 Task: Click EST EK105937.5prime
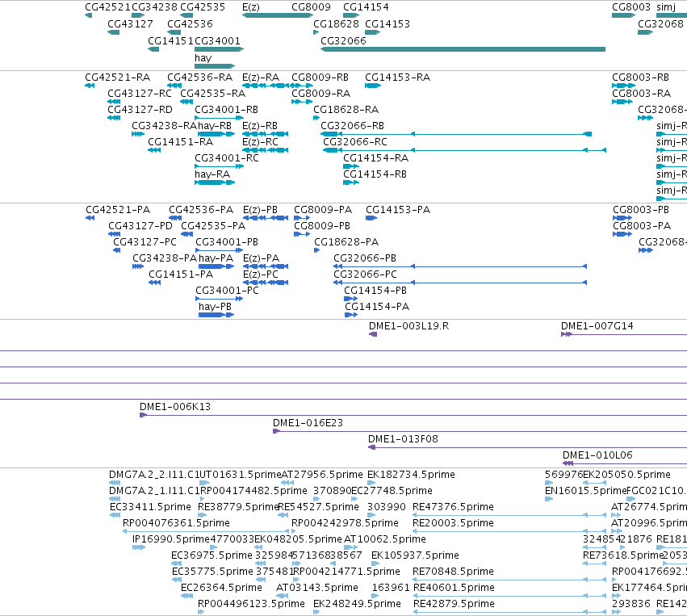tap(416, 555)
